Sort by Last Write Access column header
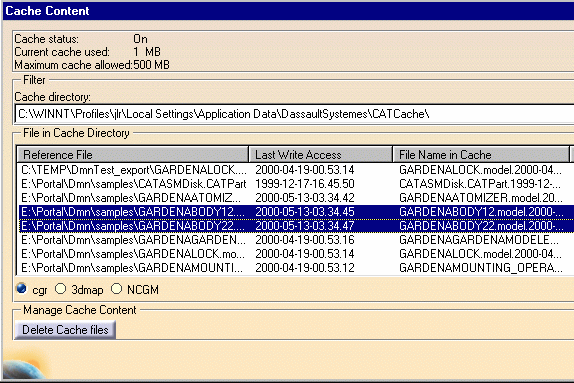574x383 pixels. click(x=320, y=155)
